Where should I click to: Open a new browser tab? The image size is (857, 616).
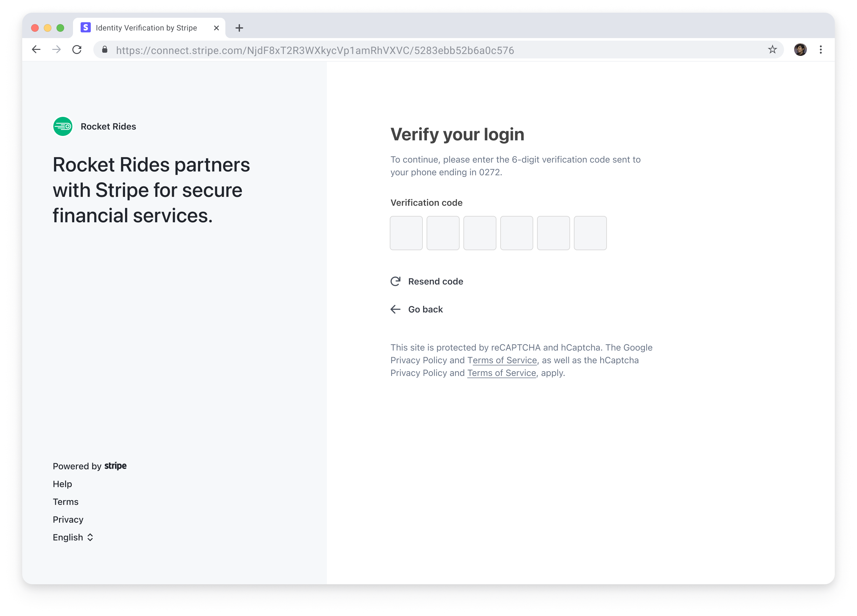coord(239,28)
